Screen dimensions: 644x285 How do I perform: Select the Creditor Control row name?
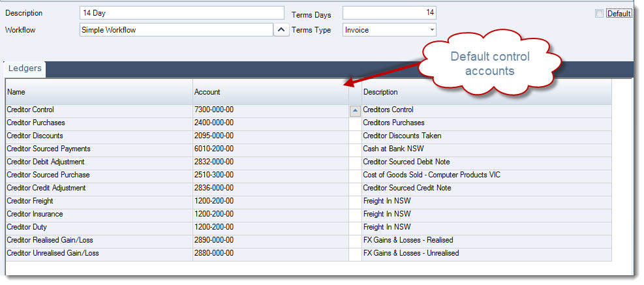tap(30, 110)
